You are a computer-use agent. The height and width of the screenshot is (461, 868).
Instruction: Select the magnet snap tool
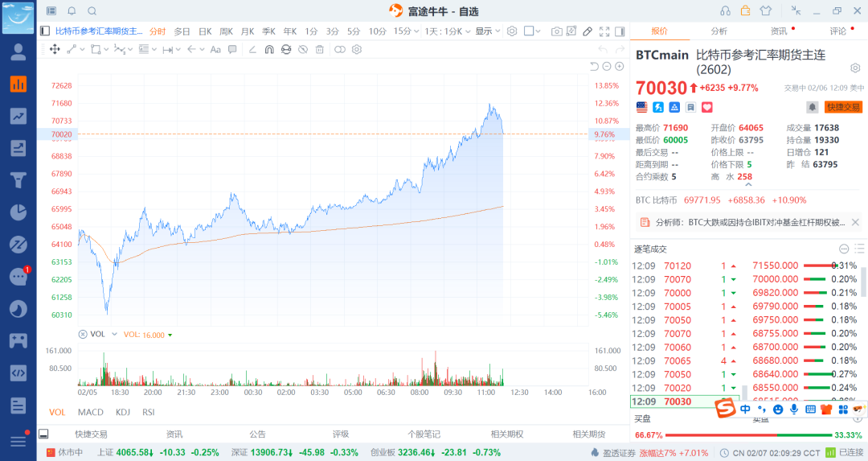(269, 49)
